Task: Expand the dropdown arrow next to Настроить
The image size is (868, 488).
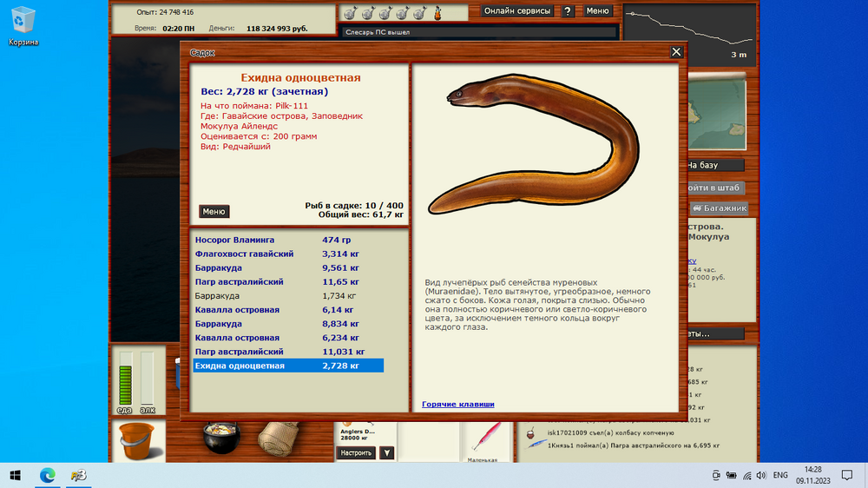Action: point(387,453)
